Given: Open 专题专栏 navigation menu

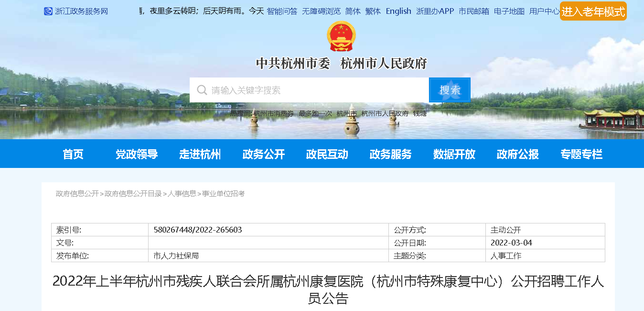Looking at the screenshot, I should tap(581, 154).
